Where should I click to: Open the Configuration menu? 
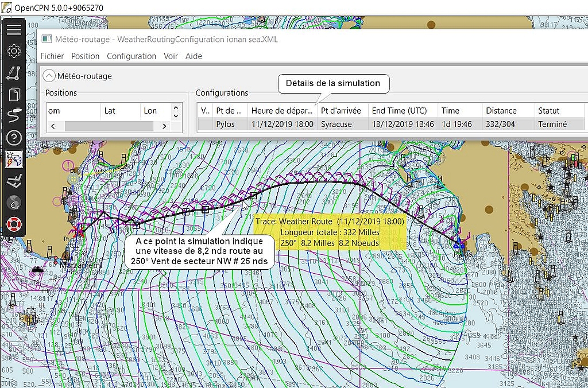pos(131,56)
